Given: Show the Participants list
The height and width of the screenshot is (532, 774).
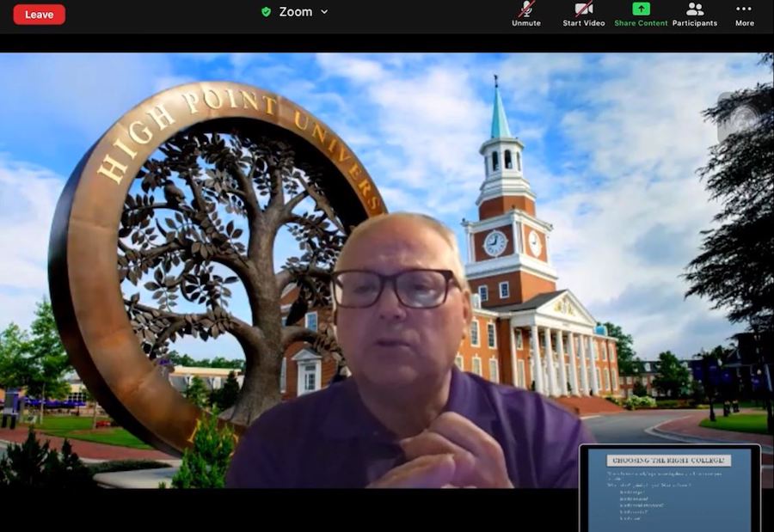Looking at the screenshot, I should [695, 15].
